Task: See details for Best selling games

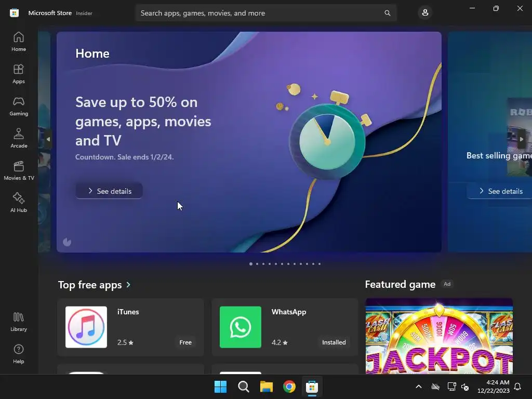Action: pos(499,191)
